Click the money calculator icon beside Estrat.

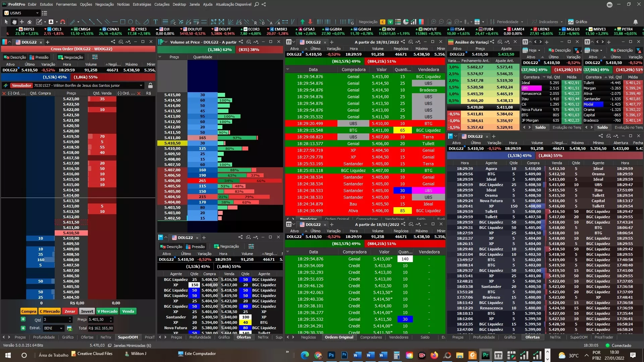(x=69, y=328)
